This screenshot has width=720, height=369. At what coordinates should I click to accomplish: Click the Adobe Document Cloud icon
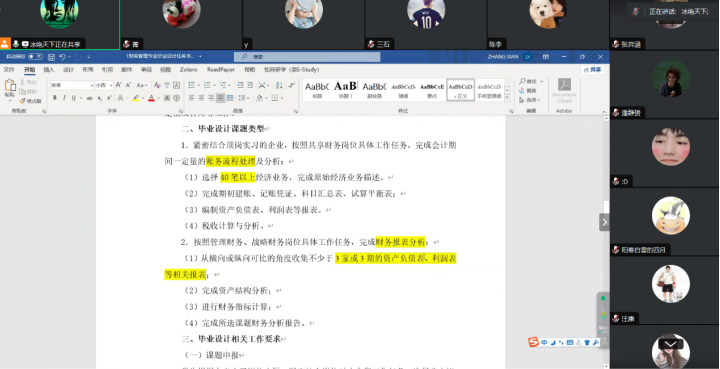(564, 84)
